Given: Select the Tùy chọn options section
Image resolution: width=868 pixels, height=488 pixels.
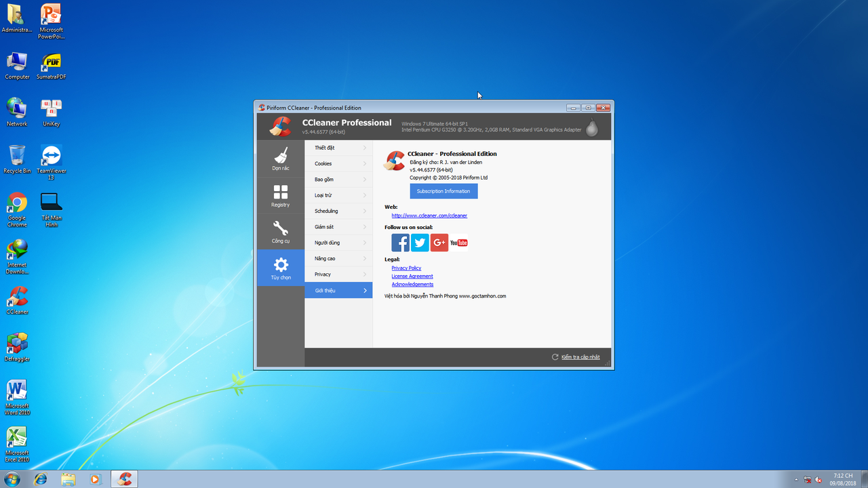Looking at the screenshot, I should point(281,268).
